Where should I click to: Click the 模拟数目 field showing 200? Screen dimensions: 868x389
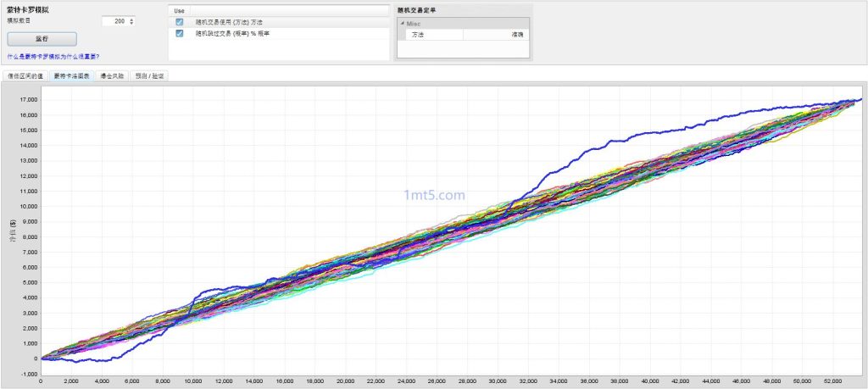(112, 20)
